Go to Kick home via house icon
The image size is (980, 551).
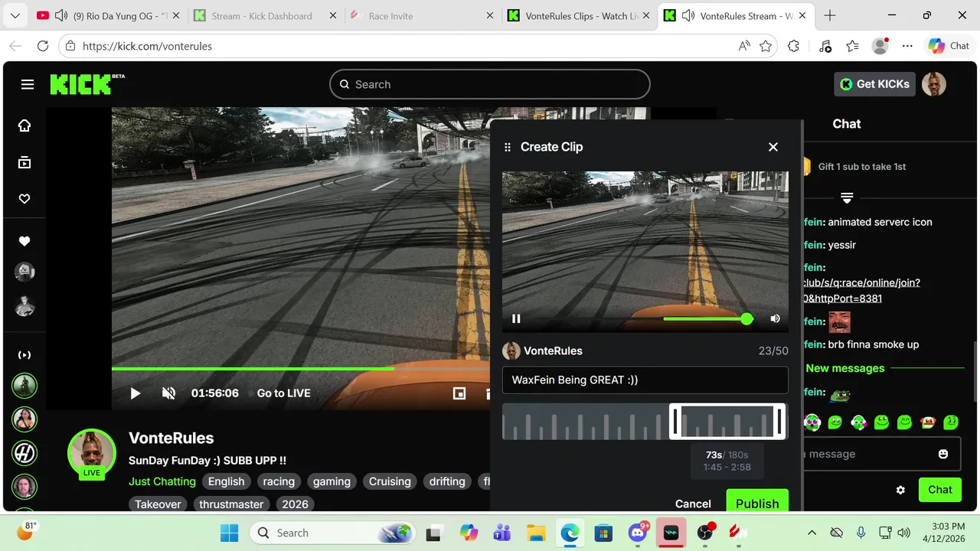[x=24, y=126]
